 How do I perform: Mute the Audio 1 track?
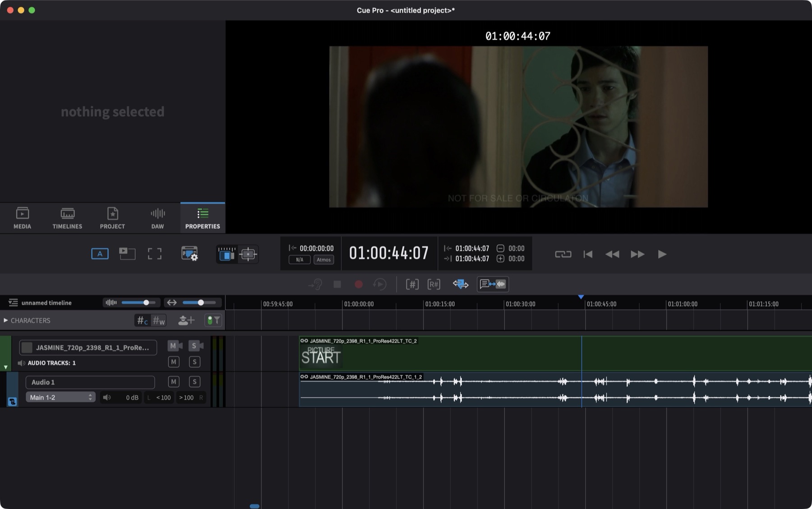174,382
